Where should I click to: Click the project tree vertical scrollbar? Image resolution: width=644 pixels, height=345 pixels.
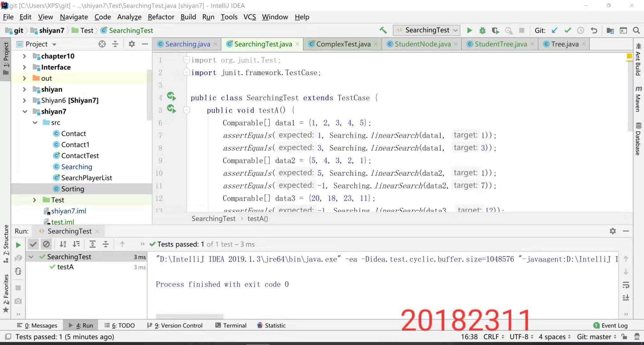coord(149,95)
